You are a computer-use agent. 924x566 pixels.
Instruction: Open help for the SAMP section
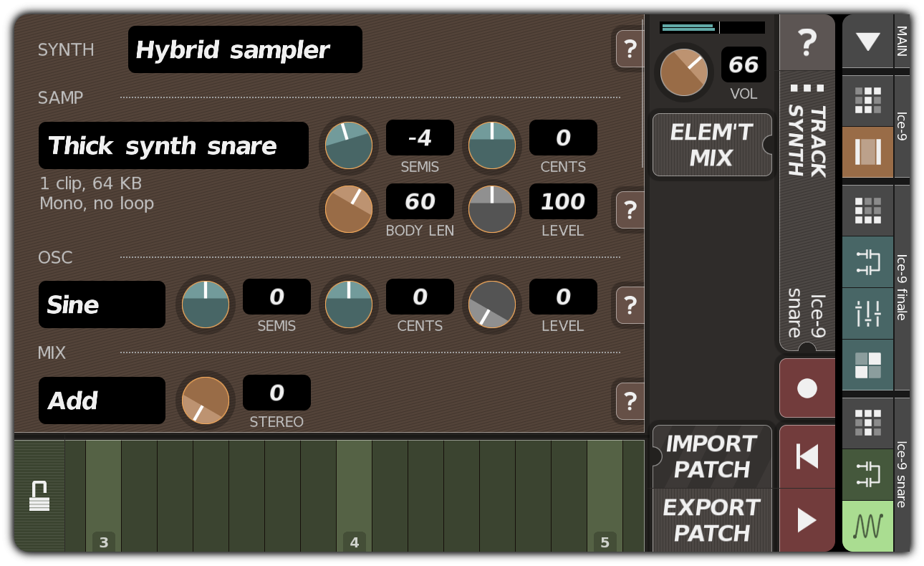point(630,210)
